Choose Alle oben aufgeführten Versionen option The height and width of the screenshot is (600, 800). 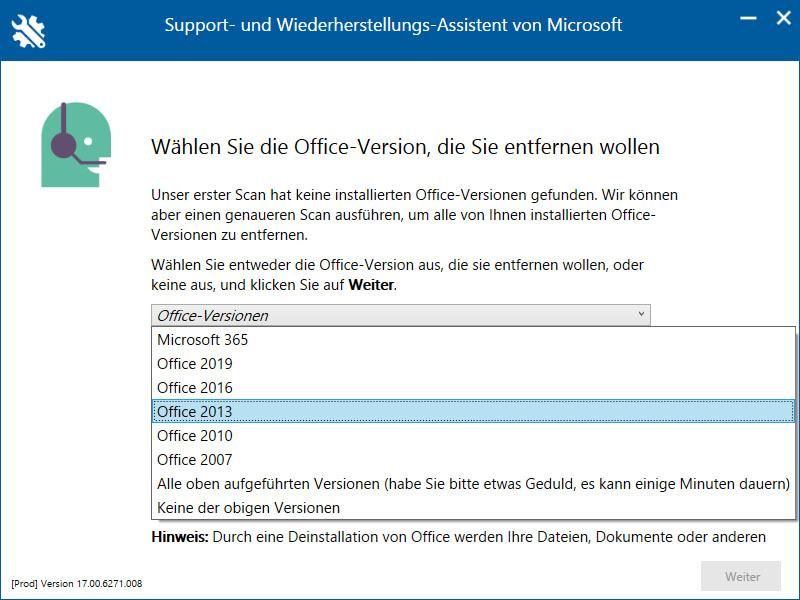click(473, 484)
